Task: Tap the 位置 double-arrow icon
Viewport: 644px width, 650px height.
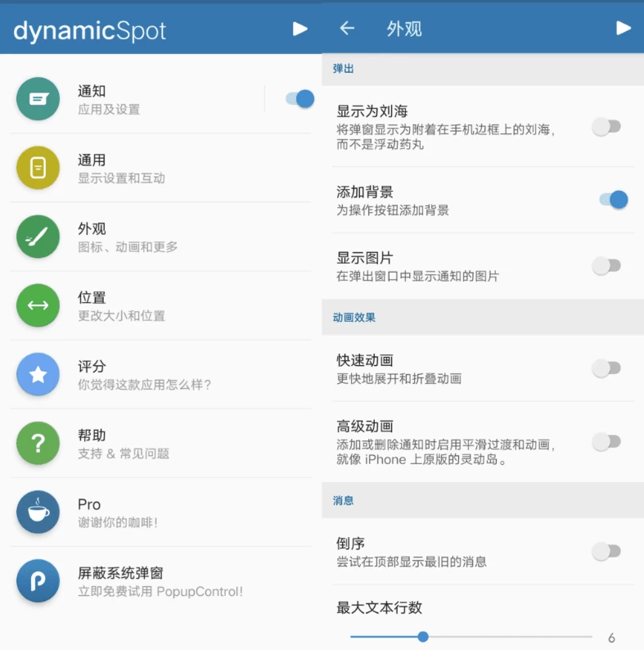Action: (38, 305)
